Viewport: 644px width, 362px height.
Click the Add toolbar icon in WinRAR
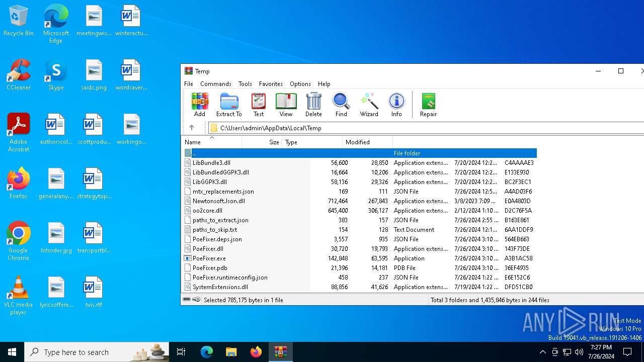coord(200,105)
